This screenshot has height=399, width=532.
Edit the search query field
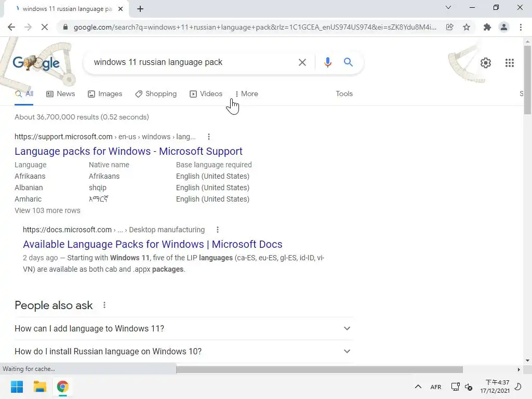tap(192, 62)
